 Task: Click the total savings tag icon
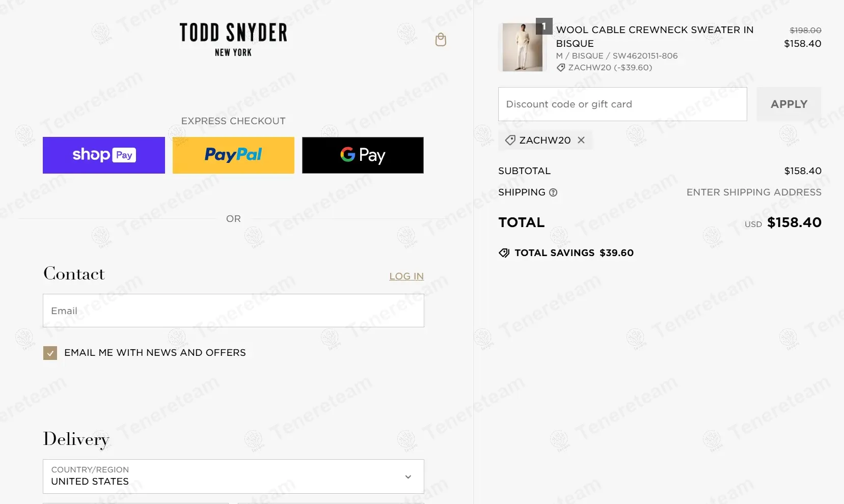click(x=504, y=253)
